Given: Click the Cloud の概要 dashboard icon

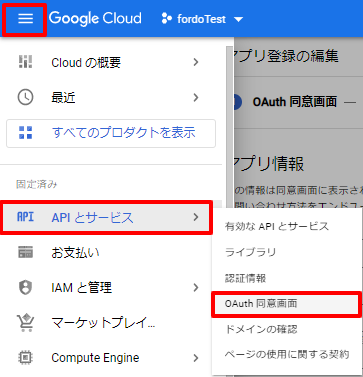Looking at the screenshot, I should click(x=25, y=62).
